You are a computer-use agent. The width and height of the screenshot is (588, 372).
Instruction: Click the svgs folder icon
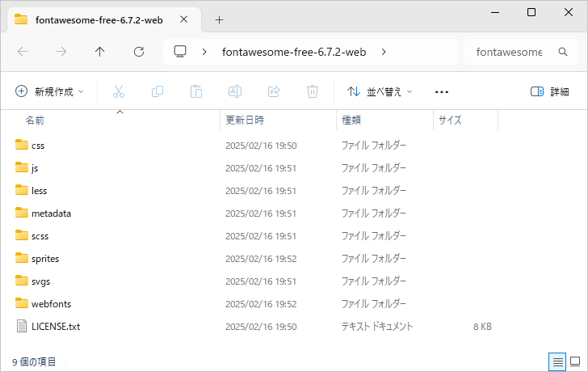click(x=22, y=281)
